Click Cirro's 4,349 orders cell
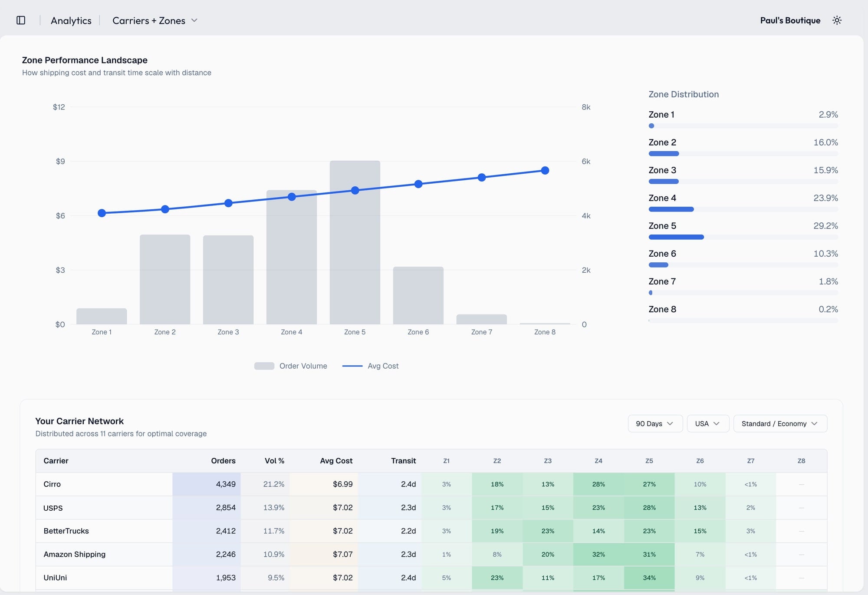Image resolution: width=868 pixels, height=595 pixels. [x=207, y=484]
